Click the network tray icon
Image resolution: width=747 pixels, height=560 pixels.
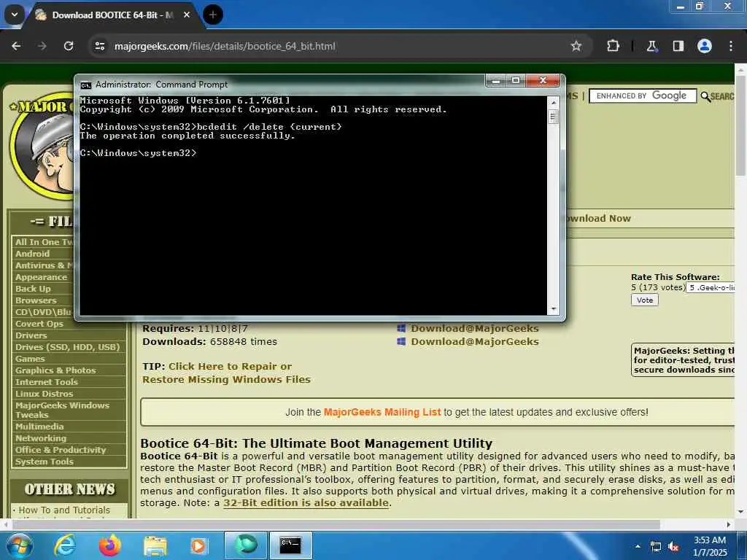click(x=656, y=547)
